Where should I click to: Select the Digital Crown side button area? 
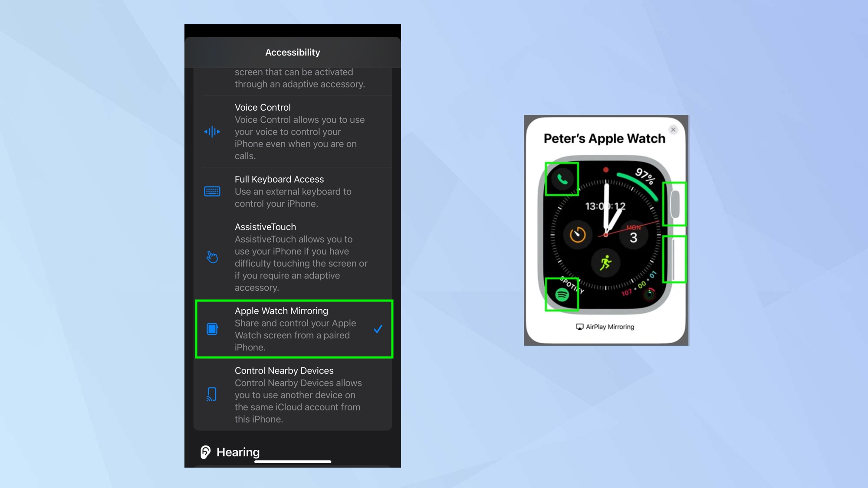tap(674, 203)
